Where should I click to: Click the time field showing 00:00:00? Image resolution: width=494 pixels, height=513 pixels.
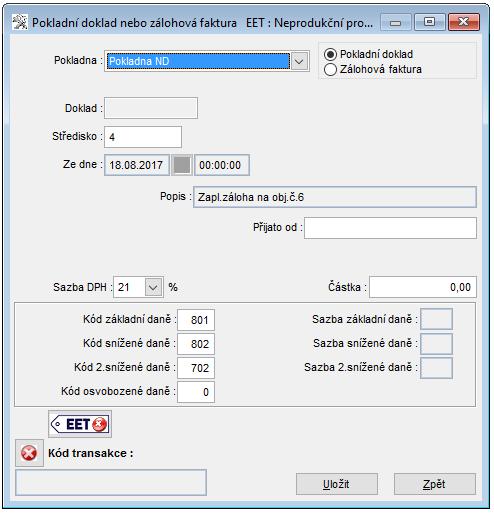(222, 165)
